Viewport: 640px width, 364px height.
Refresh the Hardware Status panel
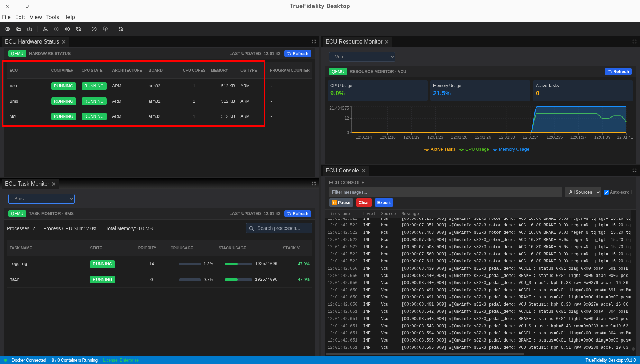pos(298,54)
